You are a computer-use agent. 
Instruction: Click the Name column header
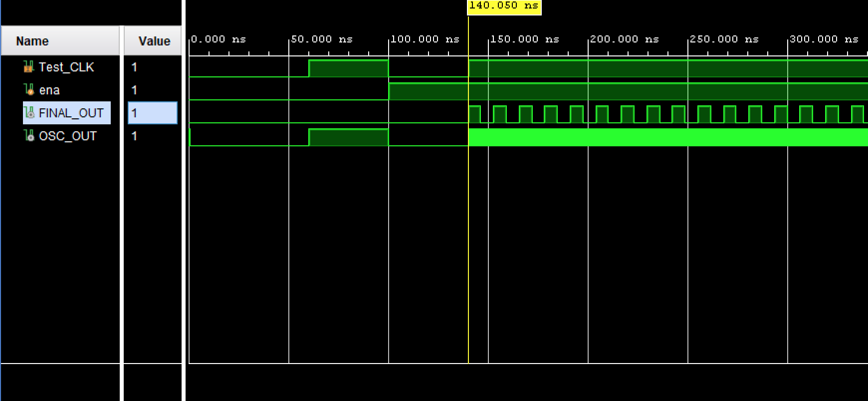coord(60,40)
